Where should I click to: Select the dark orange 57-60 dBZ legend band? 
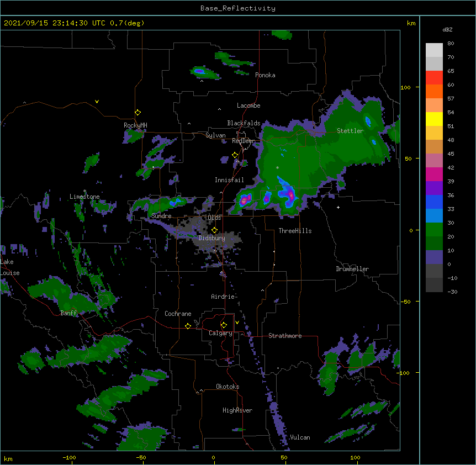(x=434, y=91)
